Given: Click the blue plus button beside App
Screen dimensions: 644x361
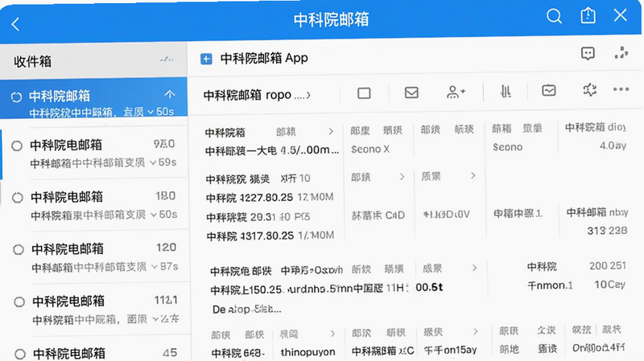Looking at the screenshot, I should coord(206,59).
